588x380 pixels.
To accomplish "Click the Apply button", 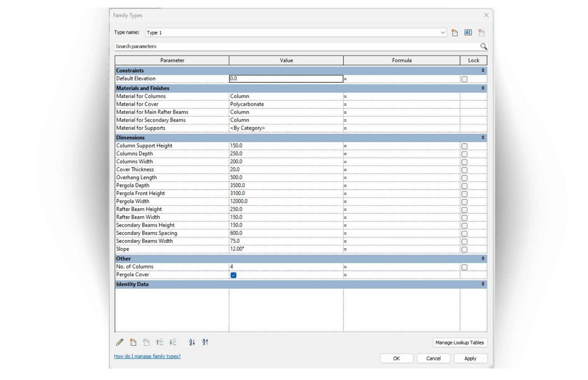I will tap(470, 358).
